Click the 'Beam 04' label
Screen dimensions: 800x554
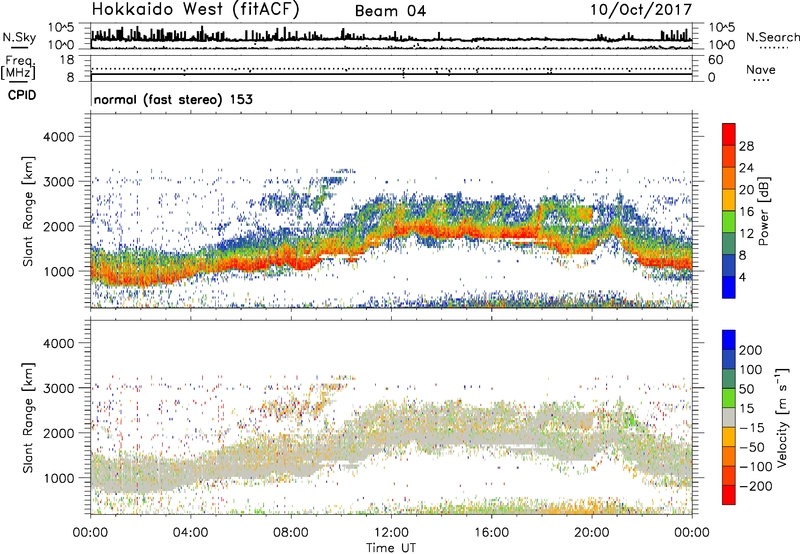click(390, 11)
